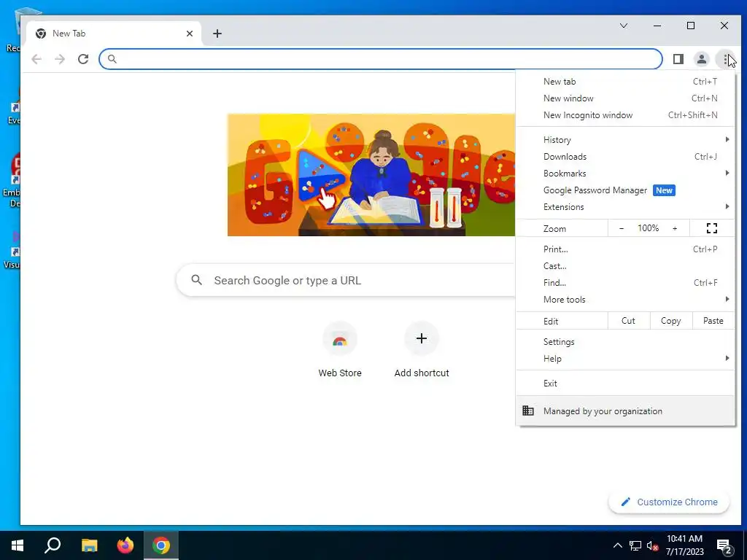
Task: Launch Firefox from the taskbar
Action: [x=125, y=545]
